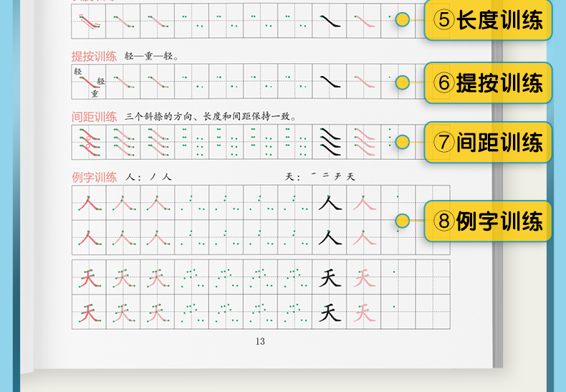Click the 轻—重—轻 instruction text

tap(151, 56)
